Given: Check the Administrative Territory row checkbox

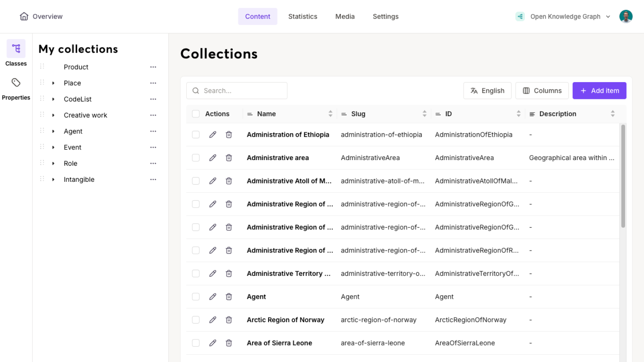Looking at the screenshot, I should pyautogui.click(x=196, y=274).
